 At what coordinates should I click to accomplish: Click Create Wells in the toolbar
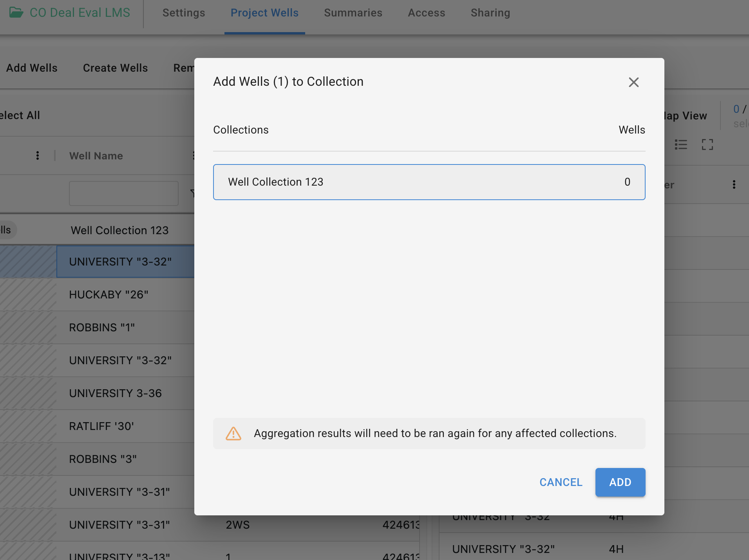(115, 68)
